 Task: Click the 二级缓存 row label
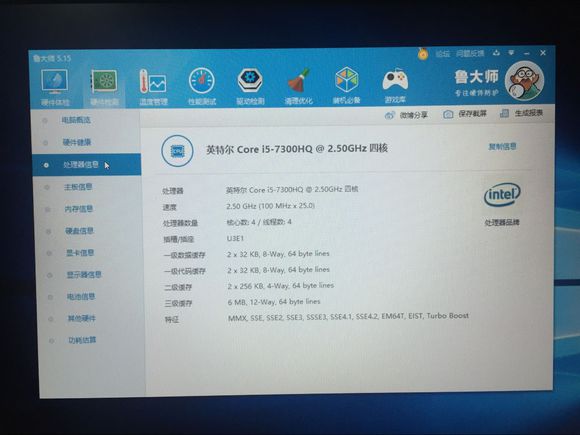178,287
